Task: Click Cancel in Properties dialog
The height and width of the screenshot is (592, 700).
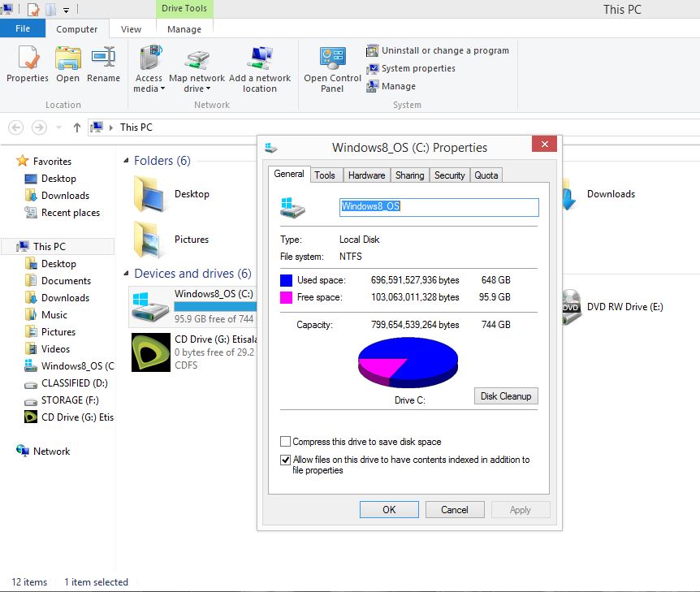Action: (x=455, y=509)
